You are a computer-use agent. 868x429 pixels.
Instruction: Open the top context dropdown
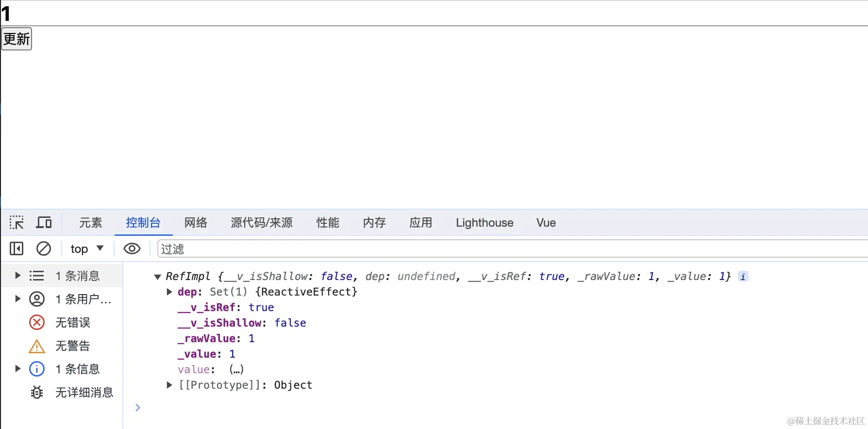pyautogui.click(x=87, y=249)
